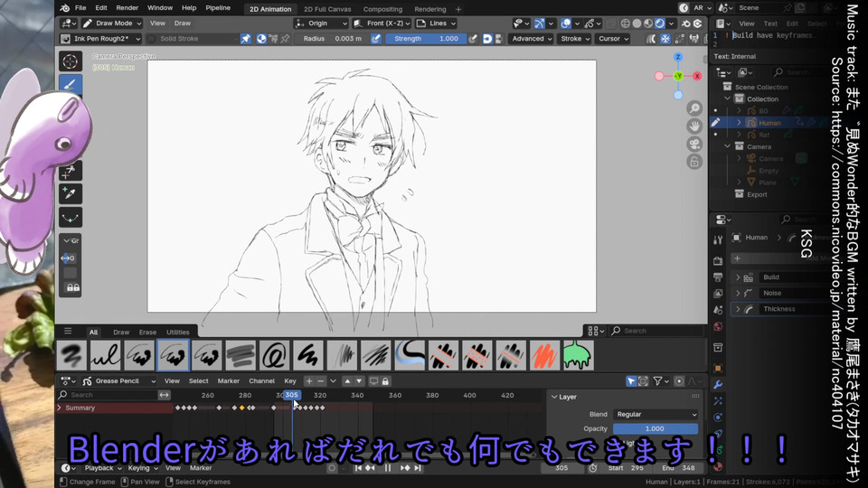Screen dimensions: 868x488
Task: Click the zoom view magnifier gizmo
Action: (x=694, y=108)
